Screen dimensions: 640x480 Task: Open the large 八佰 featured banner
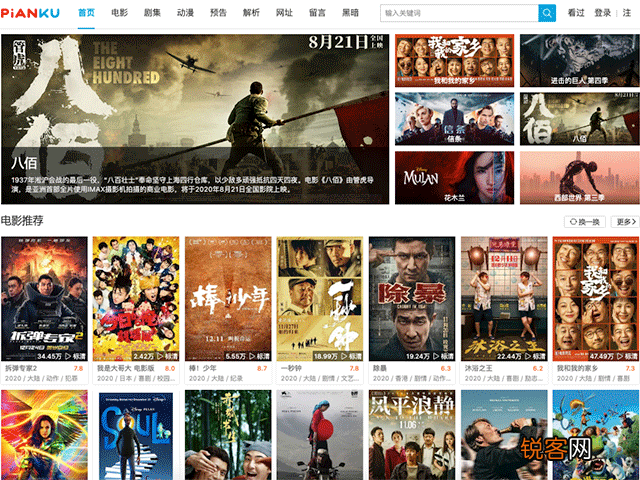tap(195, 119)
